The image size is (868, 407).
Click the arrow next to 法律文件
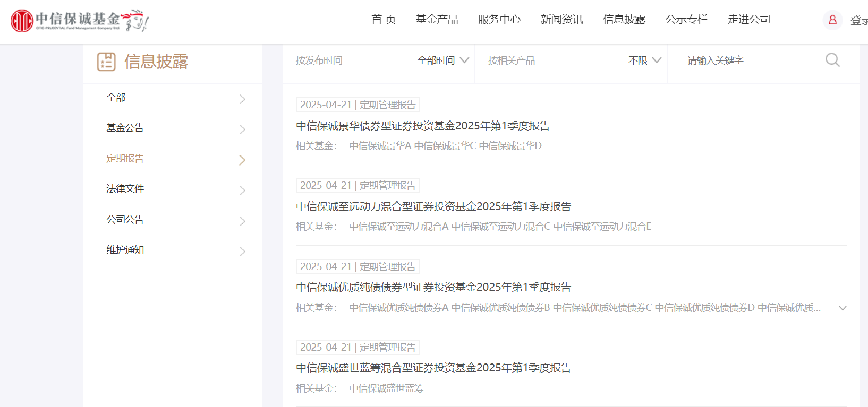[242, 190]
